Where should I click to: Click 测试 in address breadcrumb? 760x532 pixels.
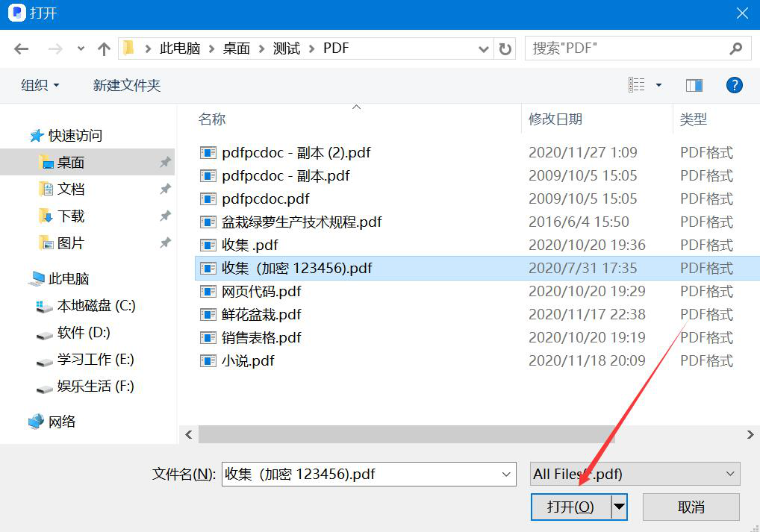pos(287,48)
